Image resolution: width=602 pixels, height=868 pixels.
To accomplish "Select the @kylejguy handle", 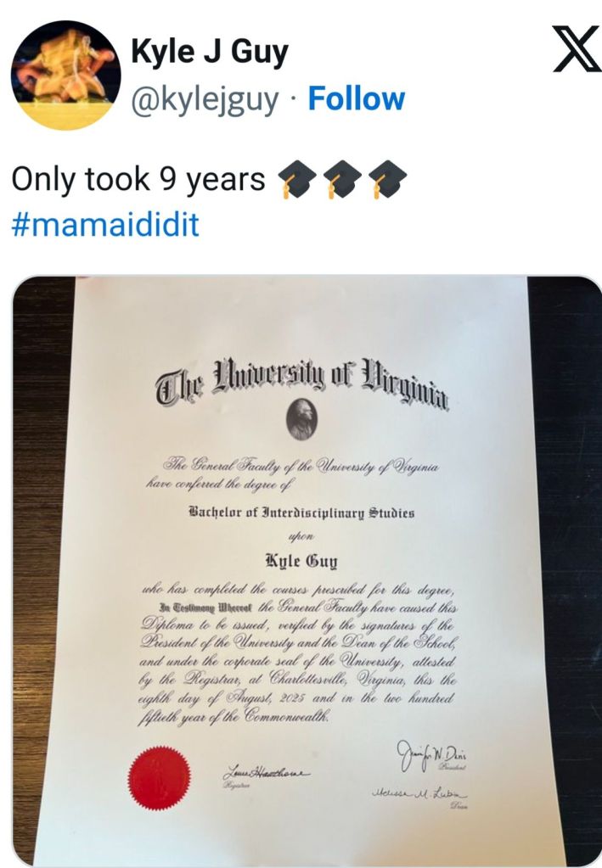I will [x=205, y=99].
